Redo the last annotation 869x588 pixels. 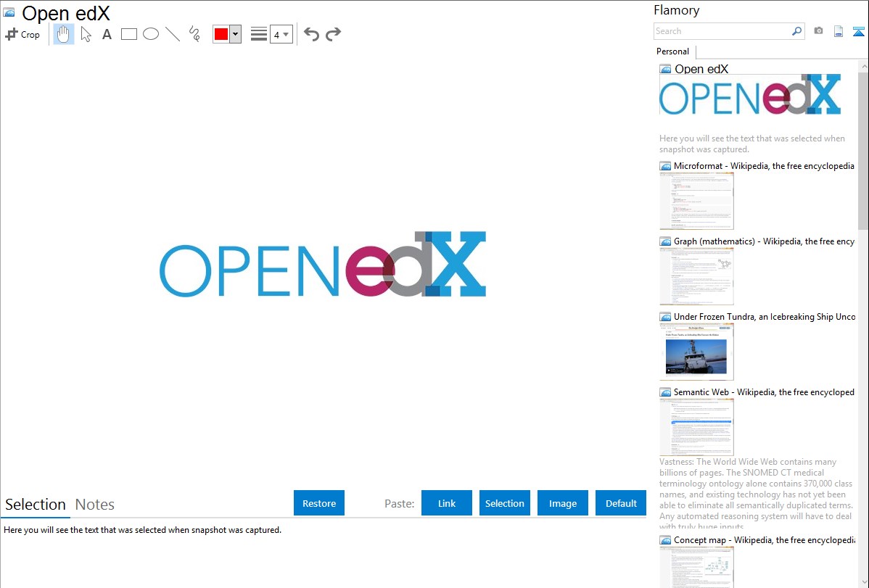(x=333, y=34)
